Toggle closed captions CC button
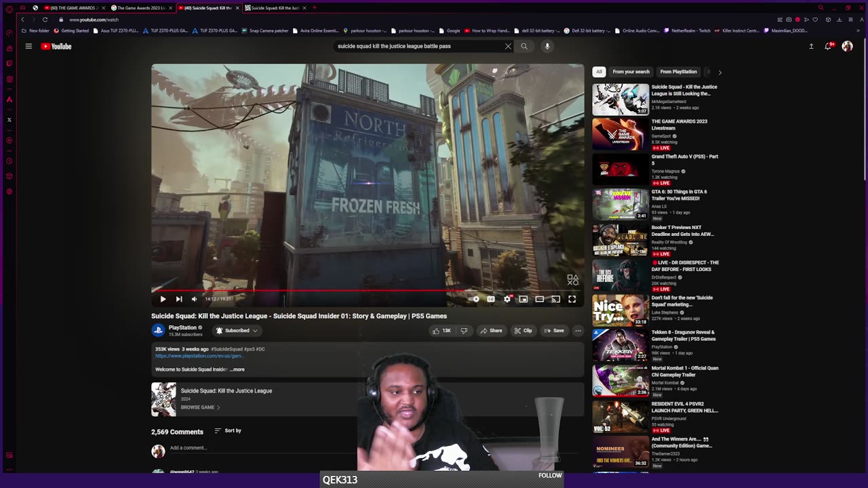This screenshot has height=488, width=868. [491, 299]
